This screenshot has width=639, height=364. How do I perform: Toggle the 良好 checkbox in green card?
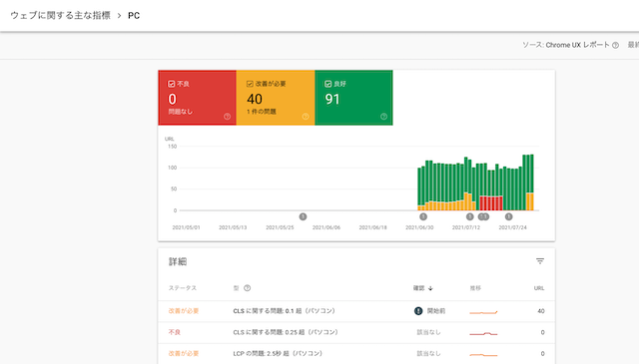328,84
